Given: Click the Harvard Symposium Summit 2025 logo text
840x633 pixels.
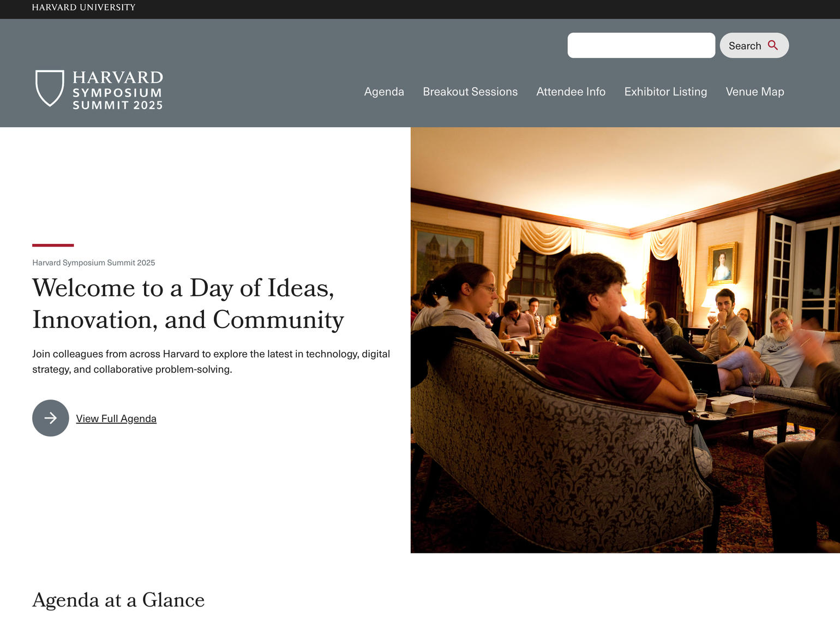Looking at the screenshot, I should [118, 91].
